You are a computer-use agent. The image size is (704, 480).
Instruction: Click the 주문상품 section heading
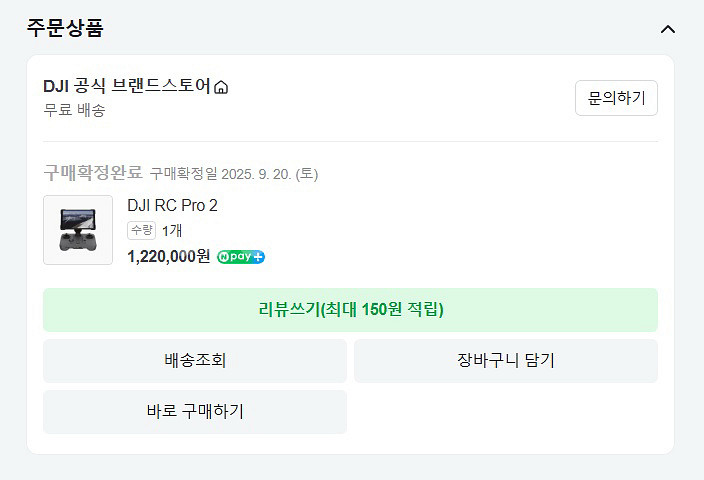(65, 28)
